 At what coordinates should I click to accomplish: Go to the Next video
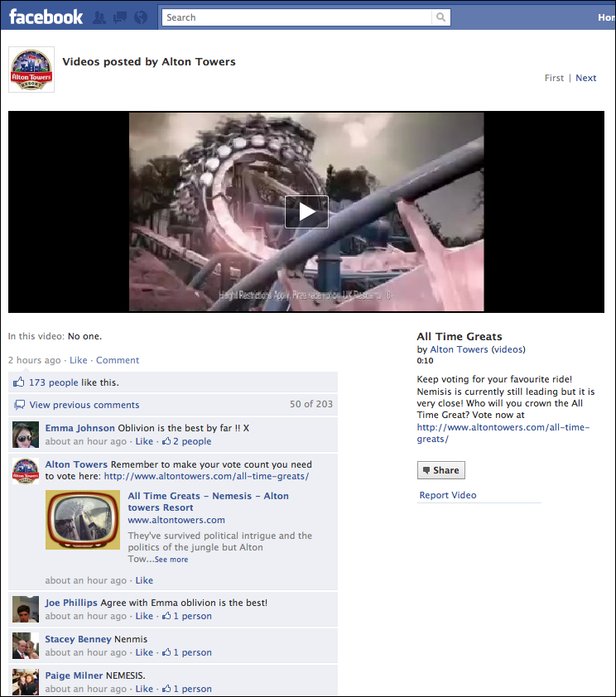(x=585, y=78)
